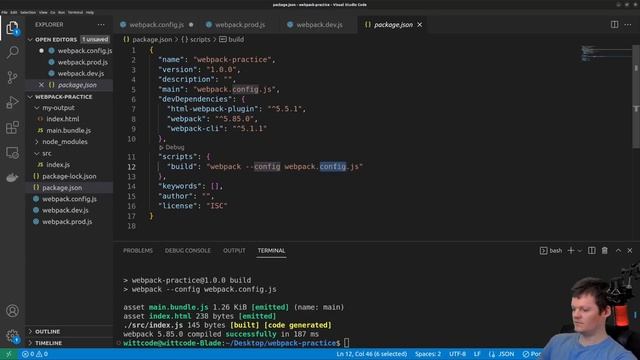Image resolution: width=640 pixels, height=360 pixels.
Task: Open the Search view icon
Action: click(12, 52)
